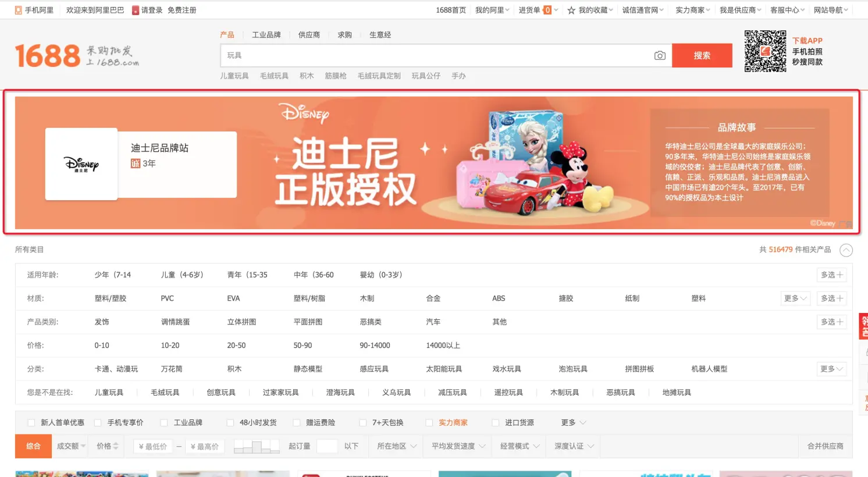Enable the 实力商家 filter checkbox
Image resolution: width=868 pixels, height=477 pixels.
click(429, 423)
